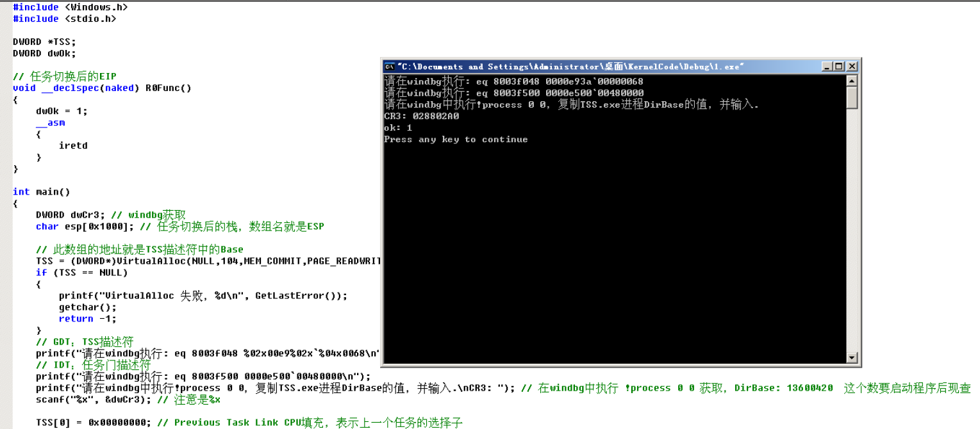
Task: Click the ok: 1 console output
Action: (399, 127)
